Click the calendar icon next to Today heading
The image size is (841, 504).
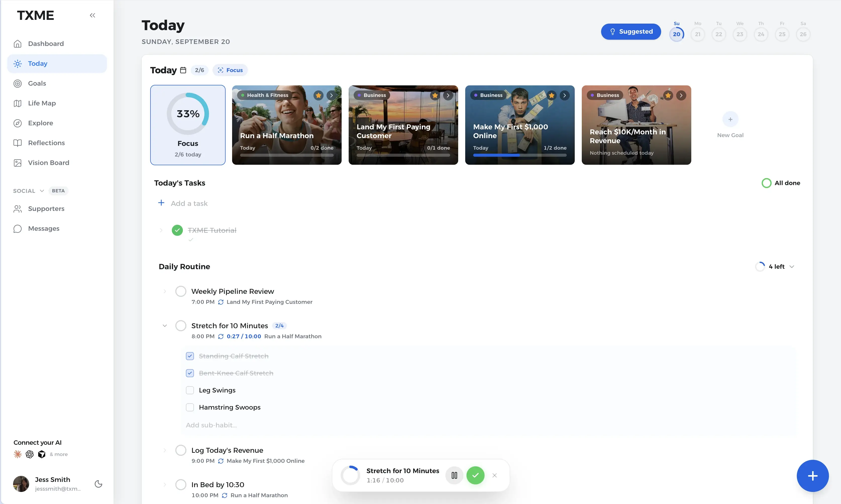(x=183, y=70)
